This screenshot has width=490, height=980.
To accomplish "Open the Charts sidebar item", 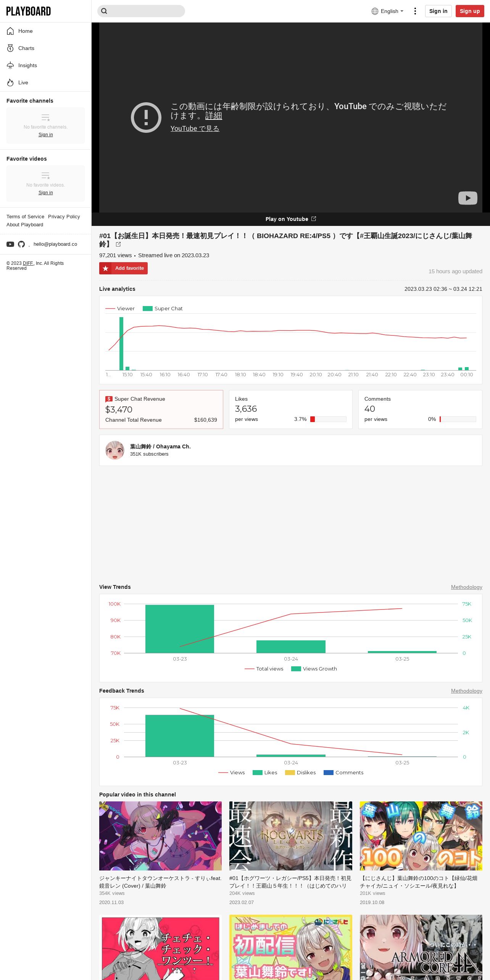I will [45, 48].
